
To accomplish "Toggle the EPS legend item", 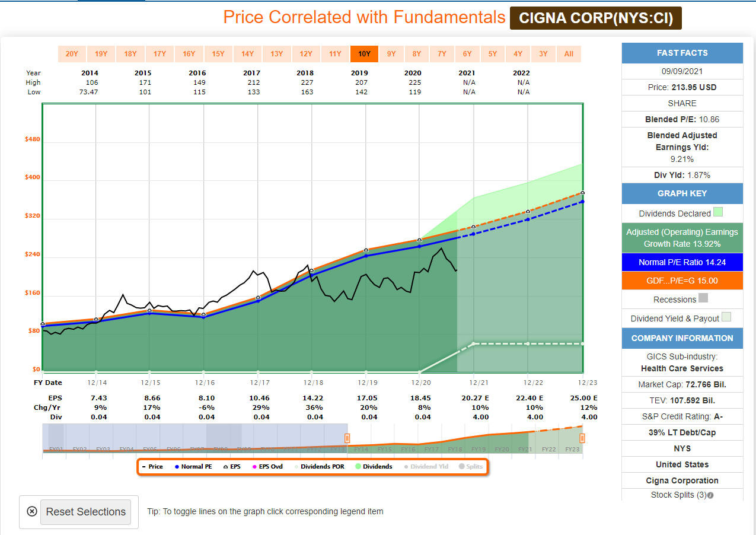I will (x=232, y=467).
